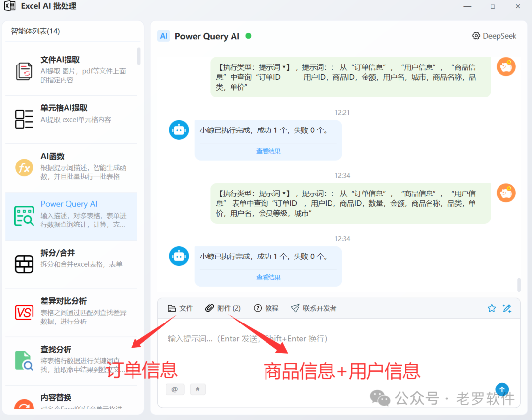Open 查看结果 link under the 12:34 reply

[x=268, y=277]
